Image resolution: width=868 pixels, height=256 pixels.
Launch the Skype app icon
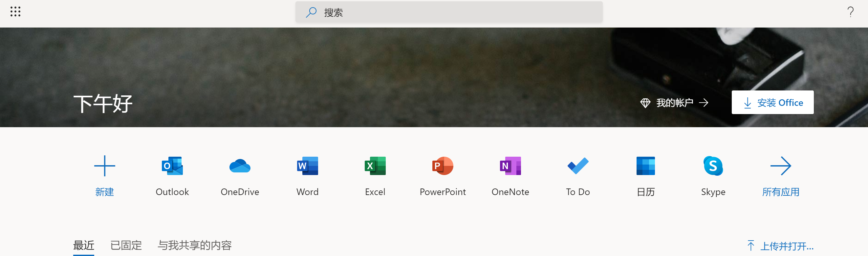point(713,166)
